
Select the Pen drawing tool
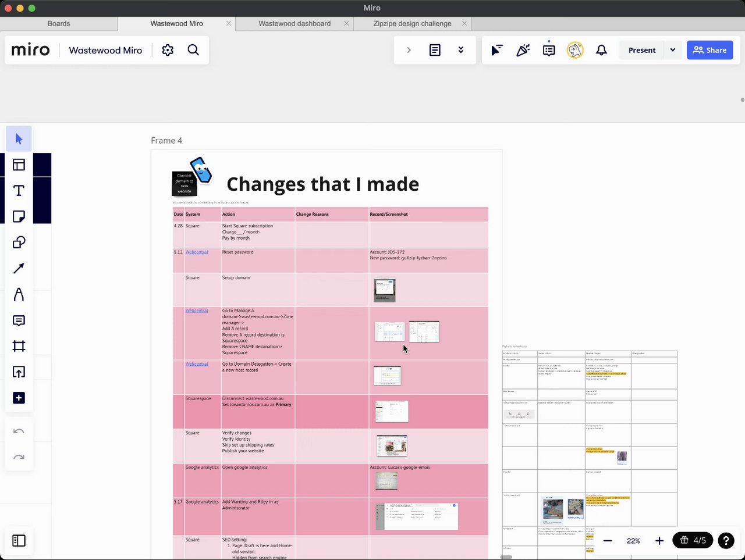click(19, 295)
